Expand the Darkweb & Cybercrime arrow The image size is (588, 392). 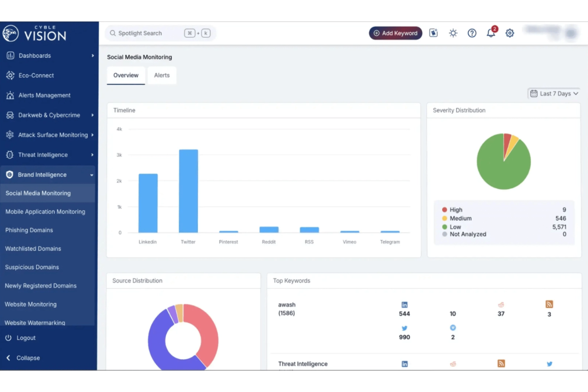[x=93, y=115]
